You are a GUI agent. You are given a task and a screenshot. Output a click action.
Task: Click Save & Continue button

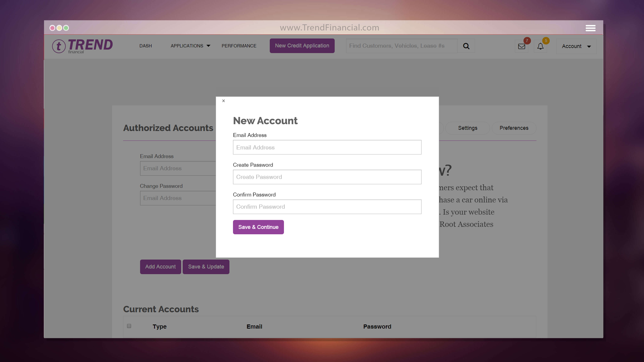(x=258, y=227)
